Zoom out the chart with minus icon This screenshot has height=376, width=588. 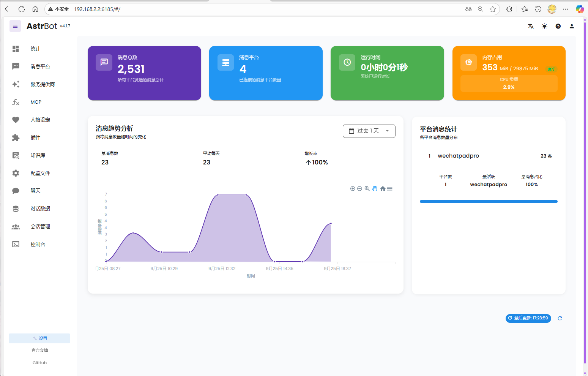point(359,189)
